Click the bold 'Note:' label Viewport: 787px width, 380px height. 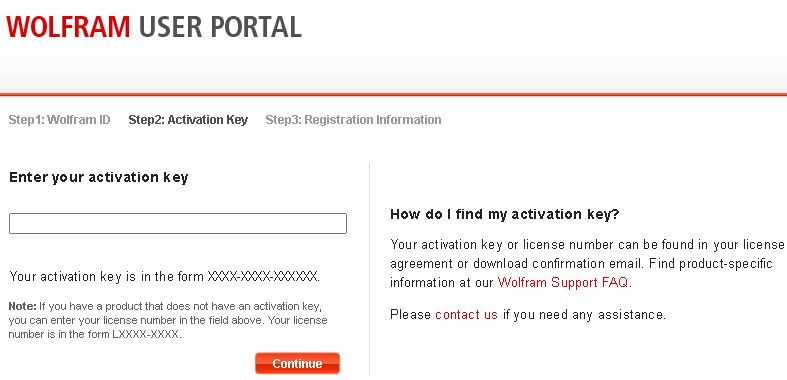point(23,306)
